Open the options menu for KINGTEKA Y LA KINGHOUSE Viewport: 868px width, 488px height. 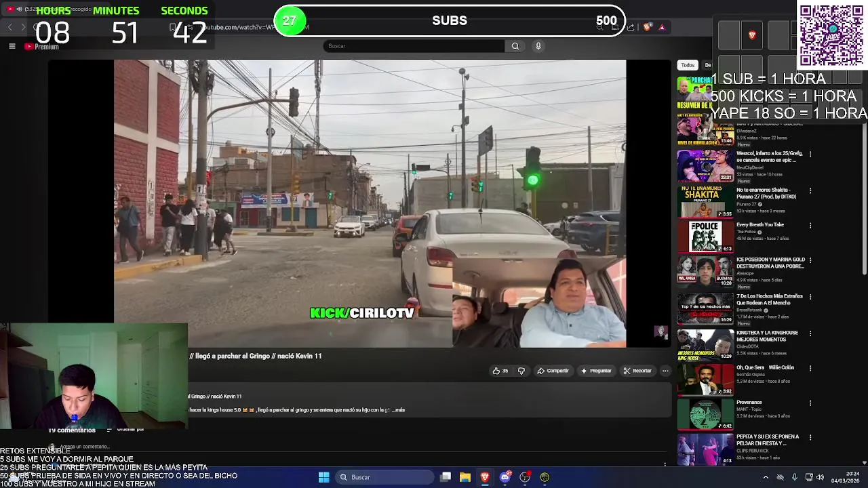click(x=810, y=333)
